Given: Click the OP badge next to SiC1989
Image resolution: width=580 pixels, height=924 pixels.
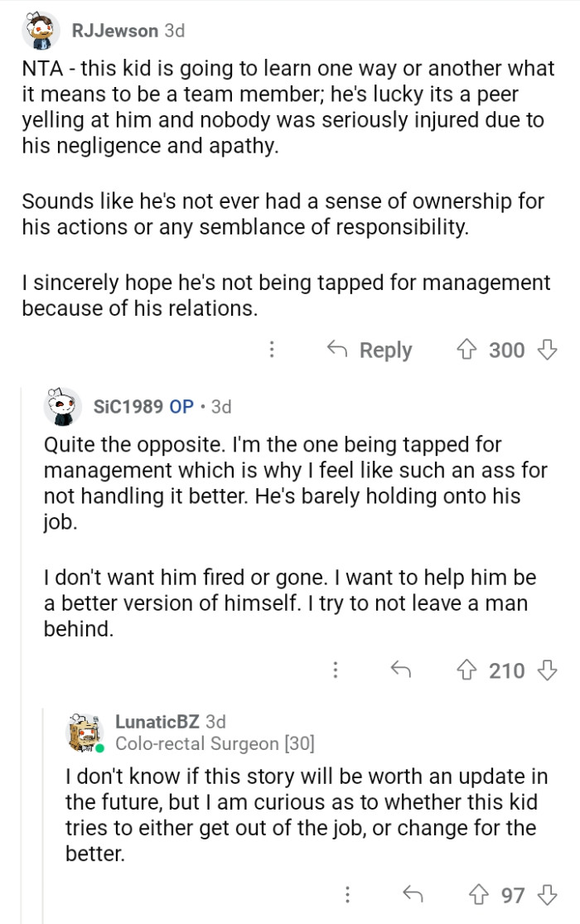Looking at the screenshot, I should [x=181, y=406].
